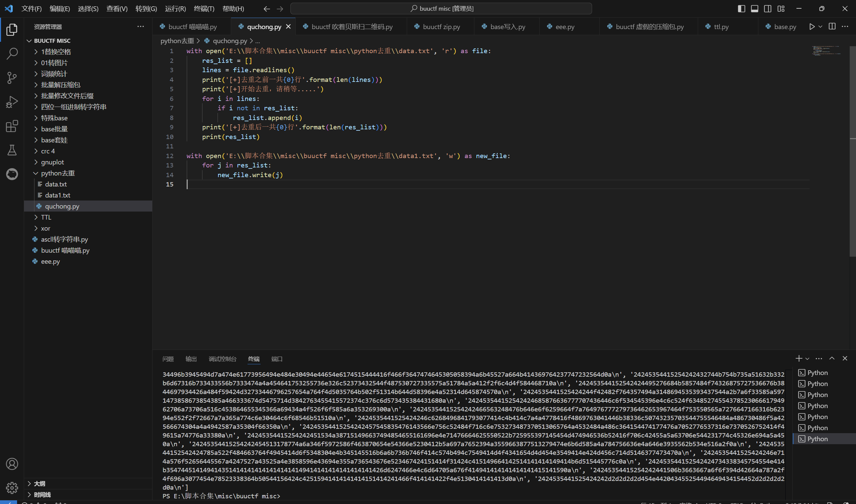Maximize the panel size with chevron up
Image resolution: width=856 pixels, height=504 pixels.
point(832,359)
